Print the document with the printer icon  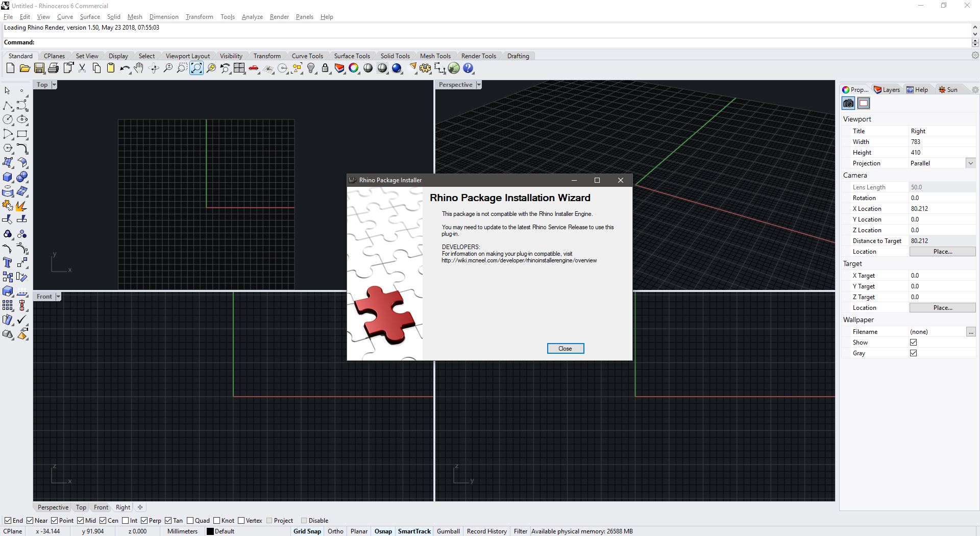coord(53,68)
